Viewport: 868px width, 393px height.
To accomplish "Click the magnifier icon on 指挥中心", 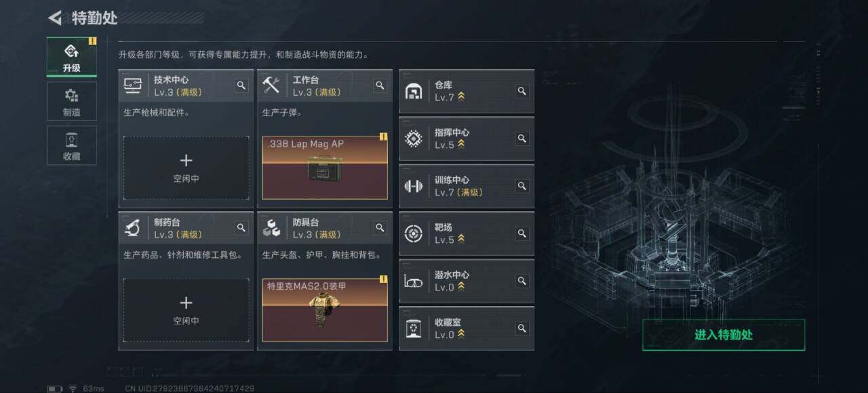I will [x=521, y=138].
